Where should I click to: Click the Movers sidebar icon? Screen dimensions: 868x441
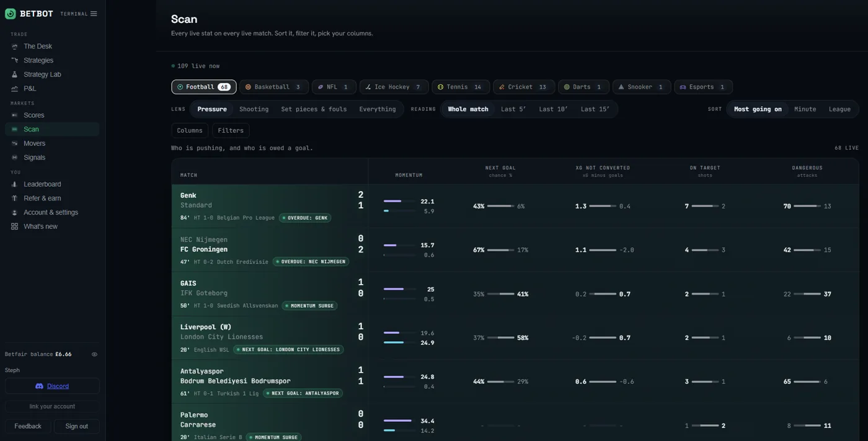pyautogui.click(x=14, y=143)
